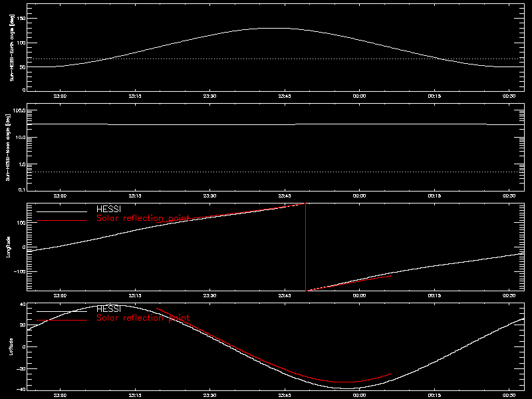Image resolution: width=532 pixels, height=399 pixels.
Task: Select the 10.0 tick on Noon angle plot
Action: tap(20, 138)
